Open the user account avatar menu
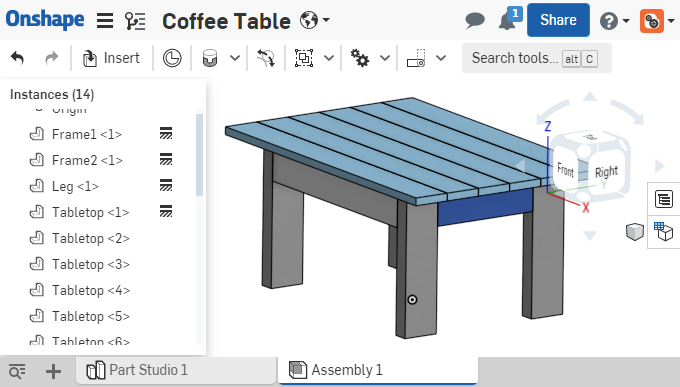The image size is (680, 387). pos(657,20)
